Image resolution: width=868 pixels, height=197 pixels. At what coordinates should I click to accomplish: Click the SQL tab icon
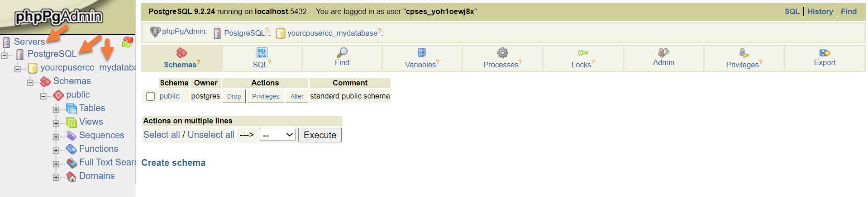[x=262, y=53]
